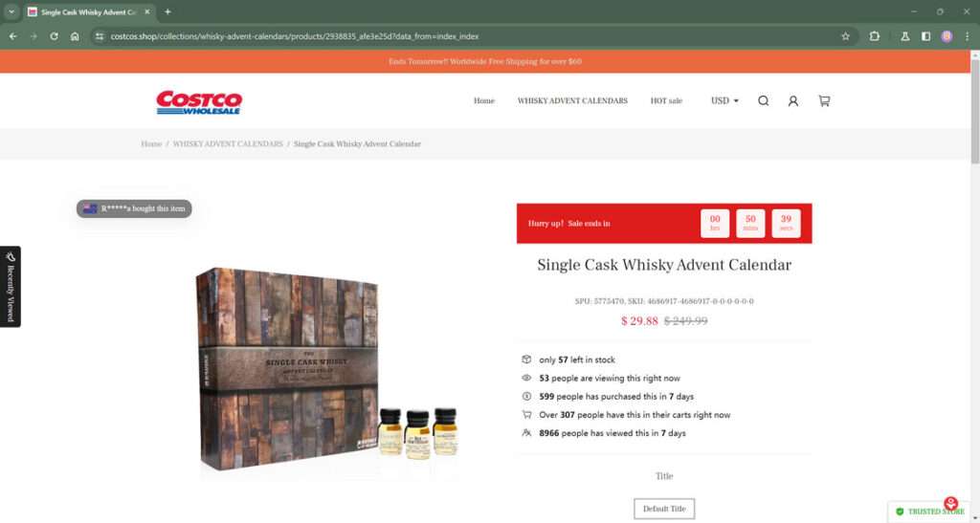Open the site search magnifier icon
Image resolution: width=980 pixels, height=523 pixels.
coord(763,101)
